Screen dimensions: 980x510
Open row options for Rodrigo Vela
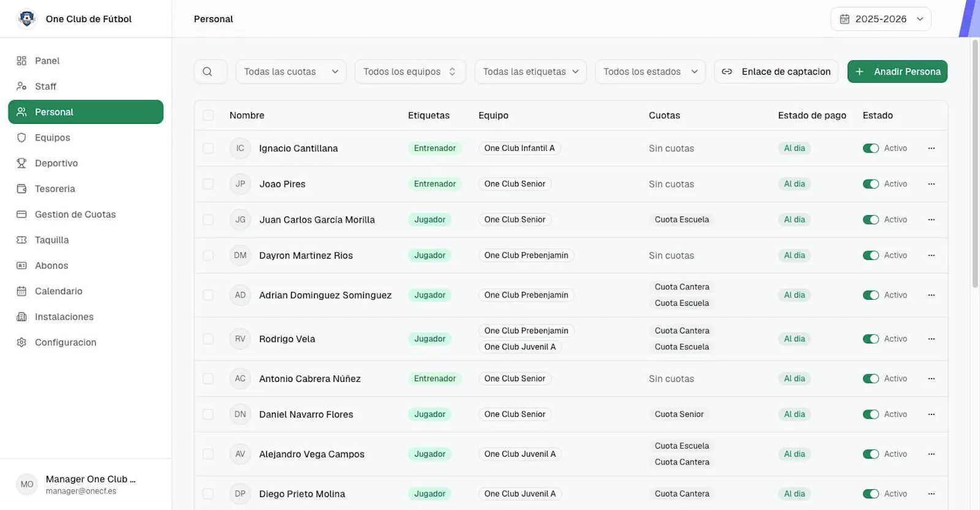(x=931, y=339)
